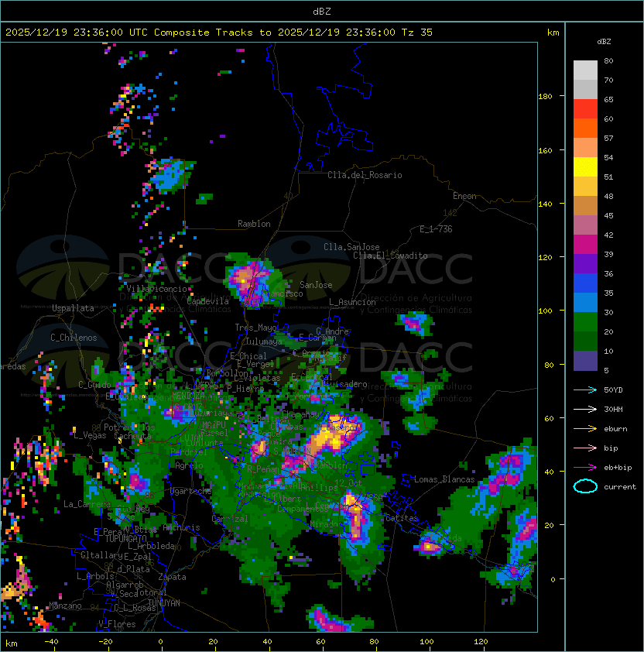Click the Agrelo map label
644x652 pixels.
coord(189,465)
